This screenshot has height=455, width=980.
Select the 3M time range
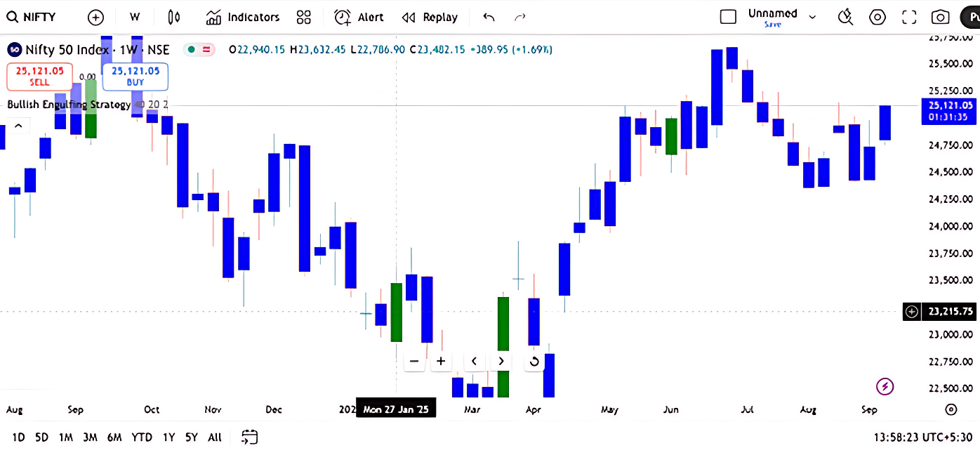pyautogui.click(x=90, y=437)
